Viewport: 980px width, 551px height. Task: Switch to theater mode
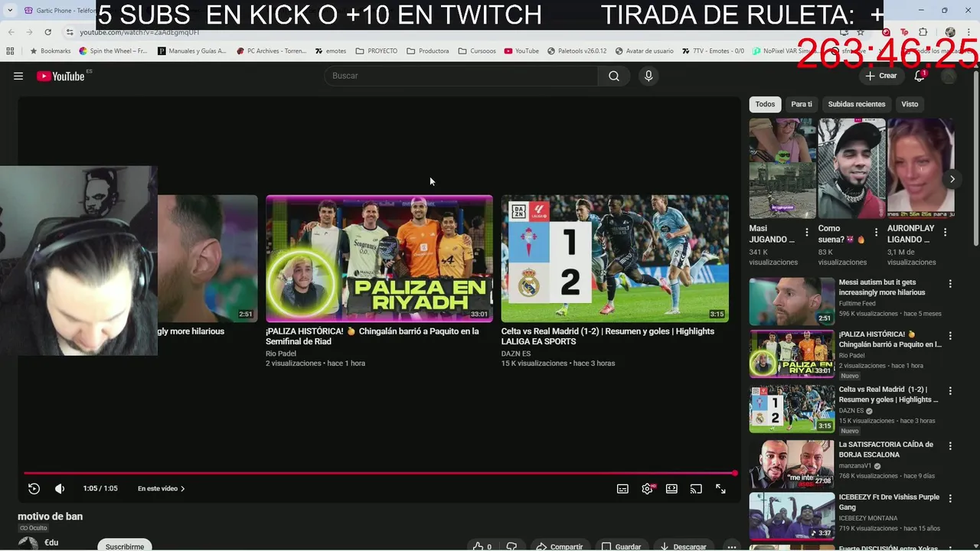pyautogui.click(x=671, y=488)
